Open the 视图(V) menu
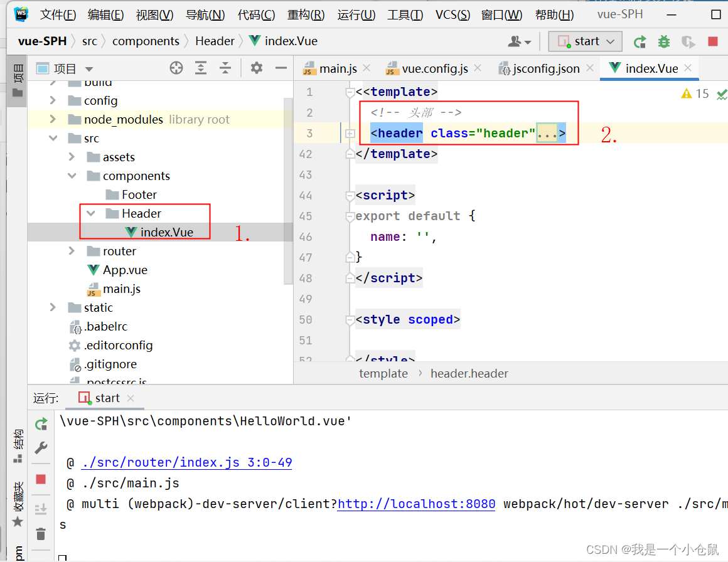The image size is (728, 562). click(154, 15)
